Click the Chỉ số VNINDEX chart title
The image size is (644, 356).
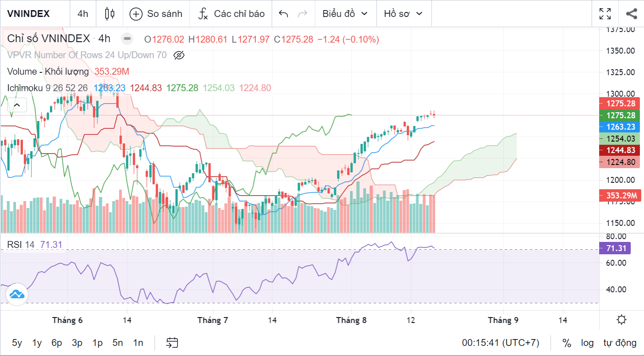point(49,39)
